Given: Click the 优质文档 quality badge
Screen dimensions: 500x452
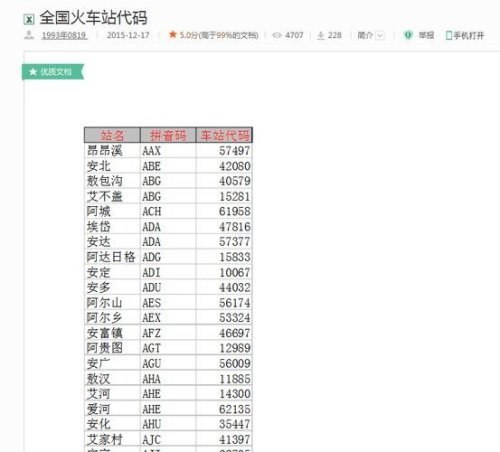Looking at the screenshot, I should tap(52, 72).
